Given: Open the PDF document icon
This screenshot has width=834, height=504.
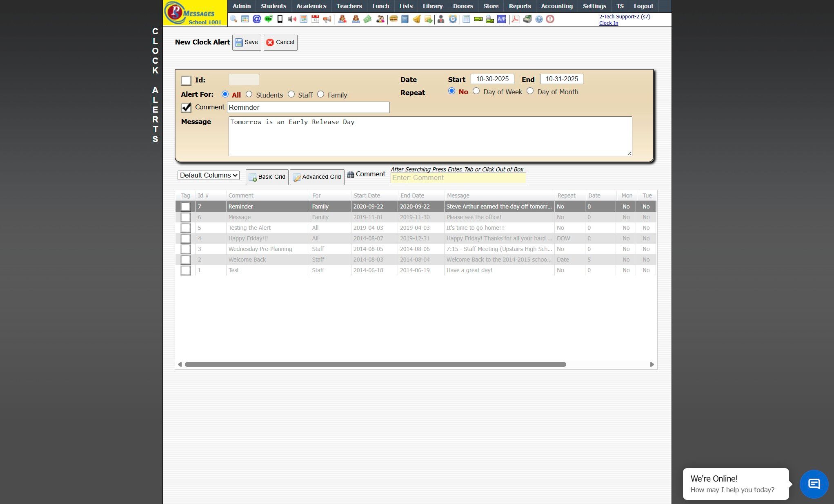Looking at the screenshot, I should pyautogui.click(x=516, y=19).
